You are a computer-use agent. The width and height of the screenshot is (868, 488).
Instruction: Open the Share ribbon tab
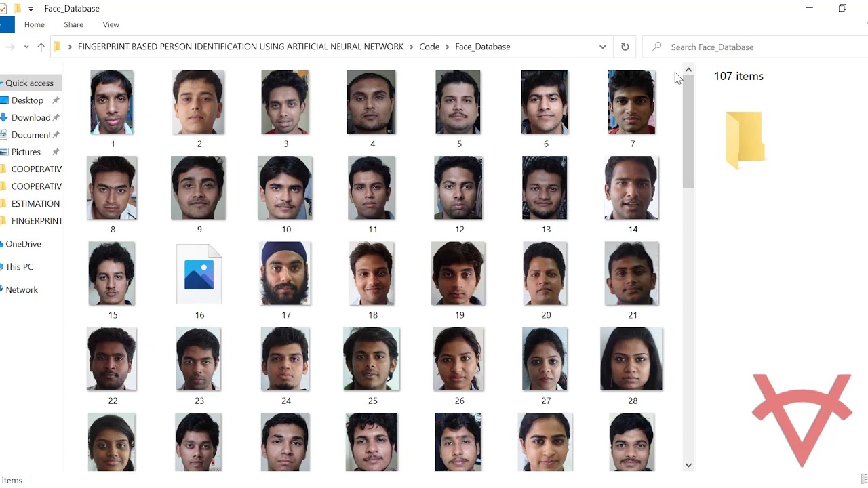(x=73, y=24)
